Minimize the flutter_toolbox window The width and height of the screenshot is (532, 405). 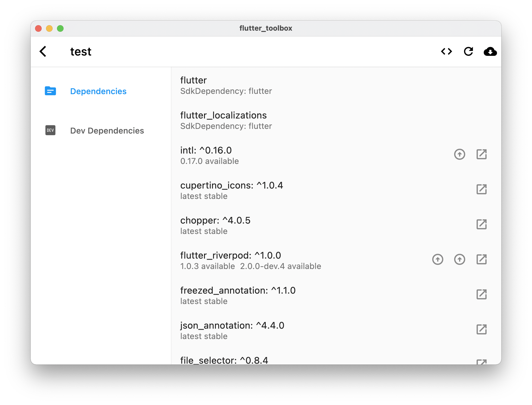point(49,28)
